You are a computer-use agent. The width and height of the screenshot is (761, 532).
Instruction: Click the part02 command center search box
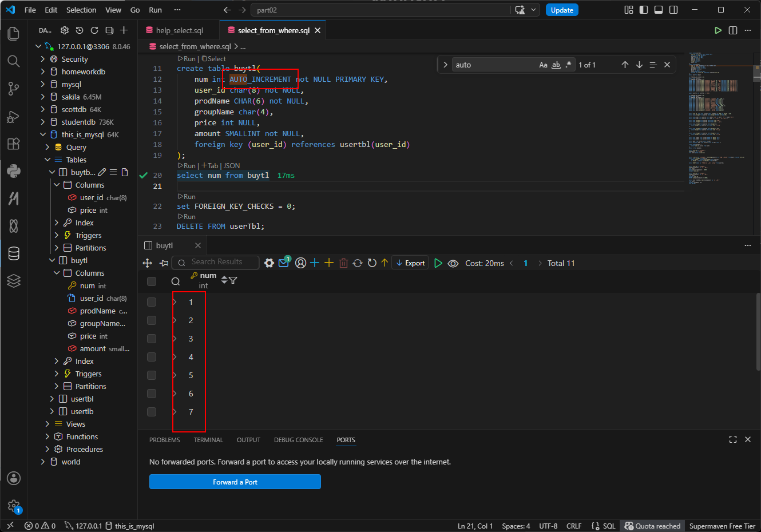tap(380, 10)
